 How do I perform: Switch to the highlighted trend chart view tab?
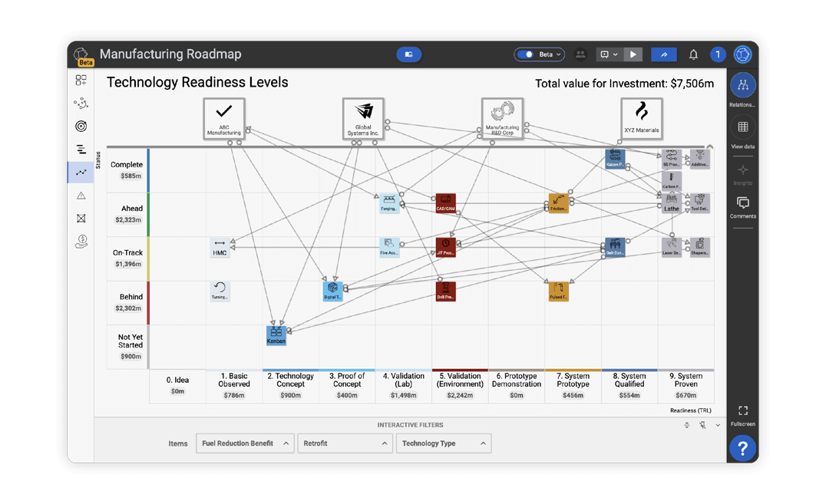pos(81,172)
